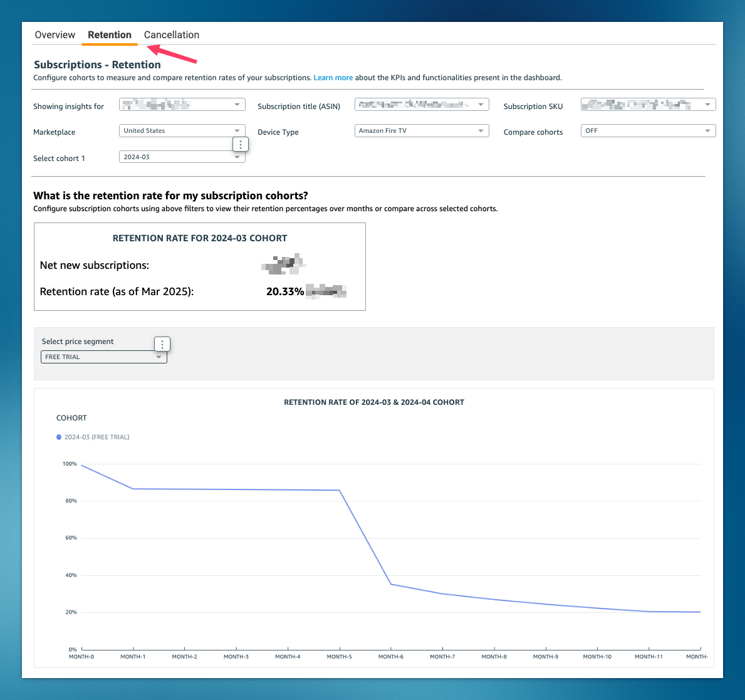Toggle a different price segment via FREE TRIAL selector
This screenshot has width=745, height=700.
click(103, 357)
